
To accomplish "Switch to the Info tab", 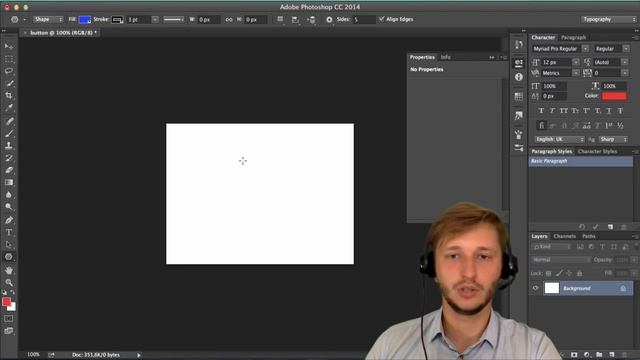I will pos(445,57).
